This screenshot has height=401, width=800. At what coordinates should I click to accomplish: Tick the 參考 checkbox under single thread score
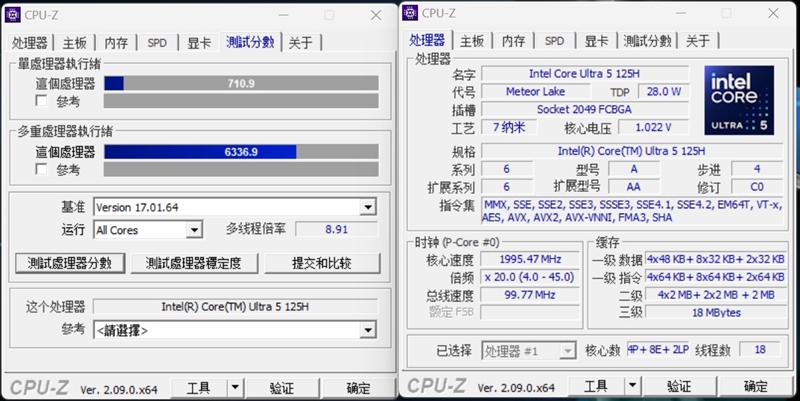click(41, 101)
